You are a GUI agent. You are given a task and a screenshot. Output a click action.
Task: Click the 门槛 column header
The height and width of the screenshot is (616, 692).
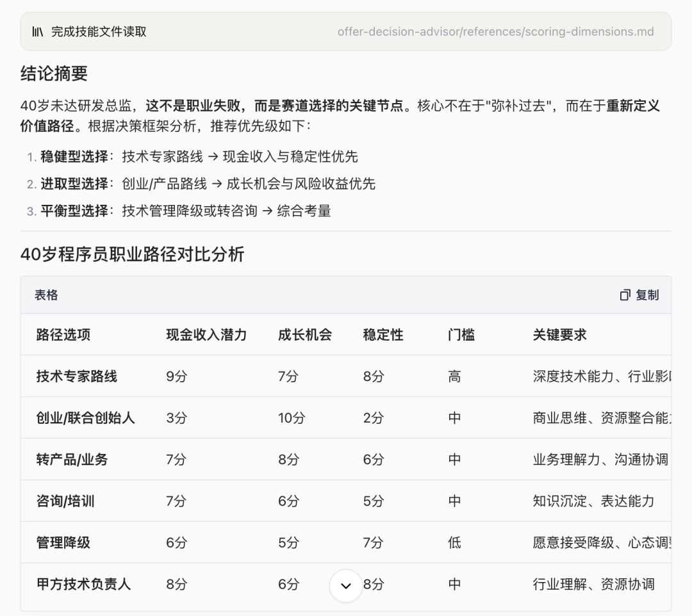pyautogui.click(x=461, y=335)
